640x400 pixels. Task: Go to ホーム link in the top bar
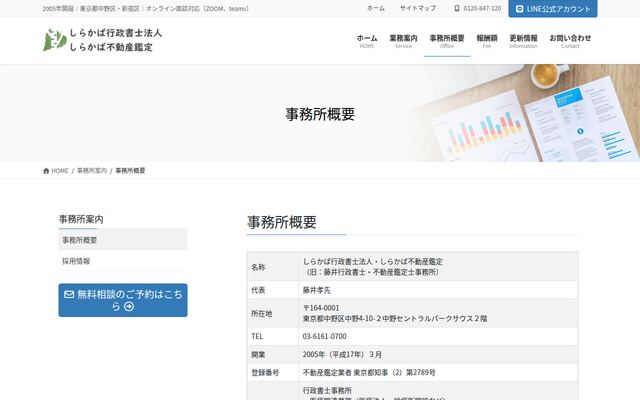tap(376, 8)
